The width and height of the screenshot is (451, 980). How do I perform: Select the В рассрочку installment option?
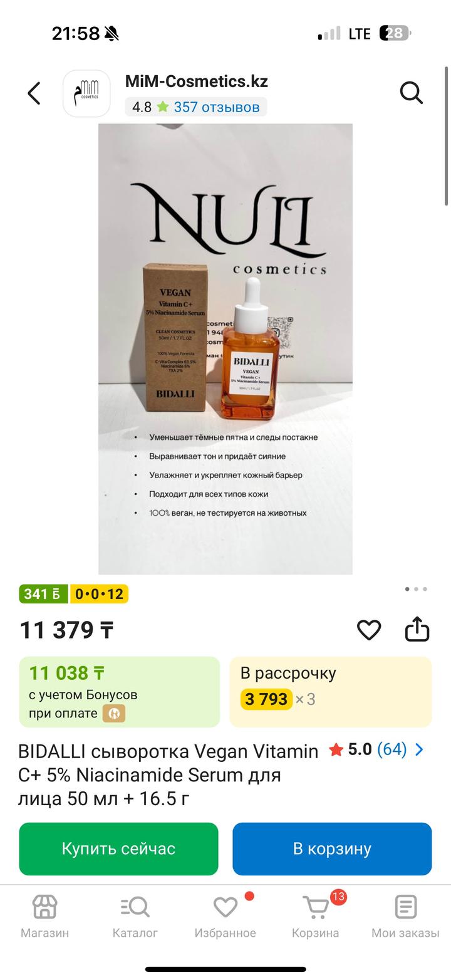pyautogui.click(x=331, y=692)
